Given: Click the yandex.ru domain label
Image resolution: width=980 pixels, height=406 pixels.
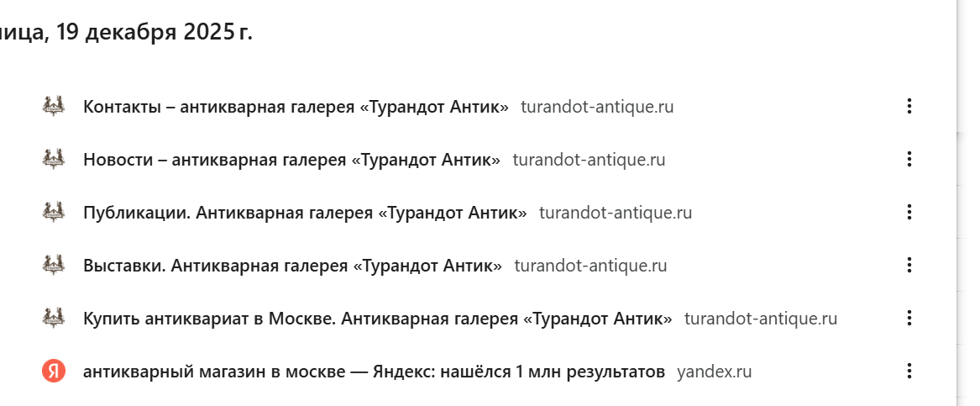Looking at the screenshot, I should (x=715, y=371).
